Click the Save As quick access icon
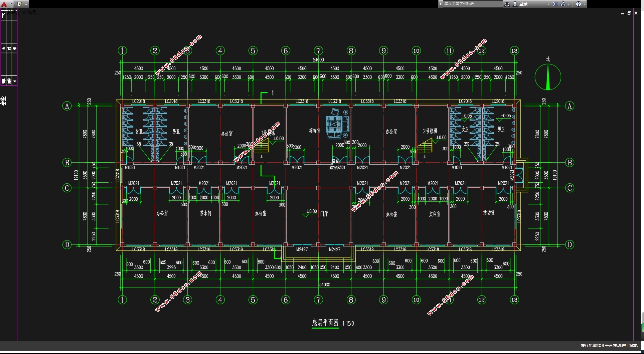 pos(19,4)
